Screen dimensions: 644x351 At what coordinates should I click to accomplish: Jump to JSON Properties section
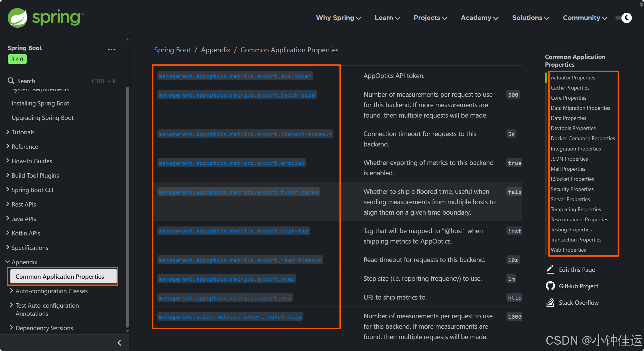coord(569,159)
